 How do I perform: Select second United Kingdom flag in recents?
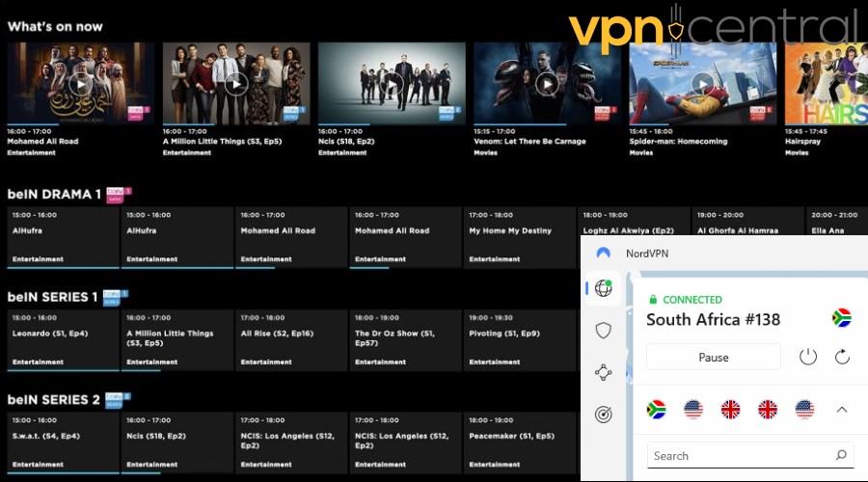tap(768, 410)
